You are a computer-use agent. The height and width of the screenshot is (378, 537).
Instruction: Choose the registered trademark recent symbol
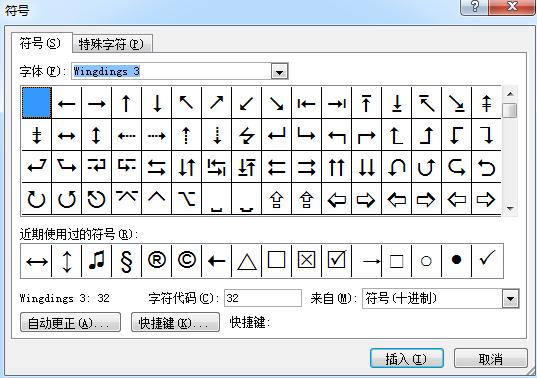(157, 261)
